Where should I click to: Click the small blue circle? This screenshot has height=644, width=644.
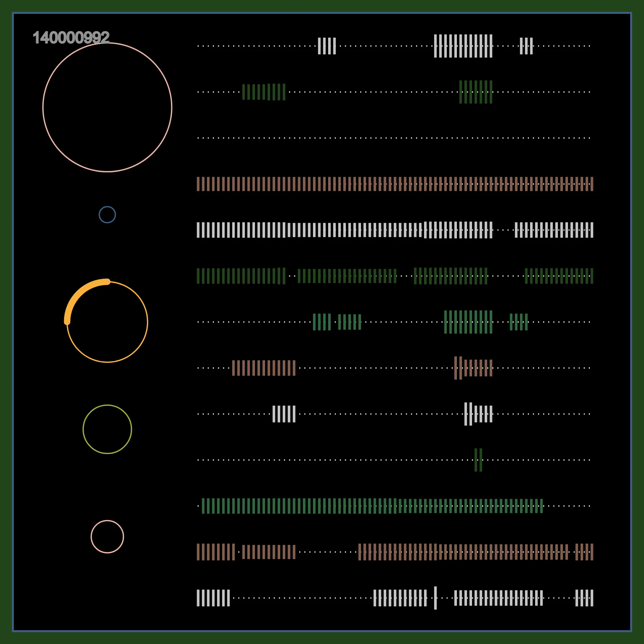click(107, 215)
